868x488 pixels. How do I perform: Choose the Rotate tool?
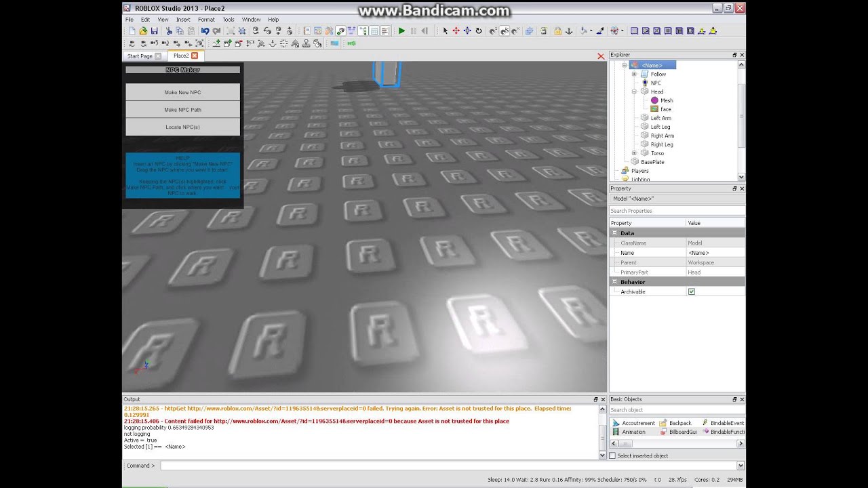(x=479, y=31)
